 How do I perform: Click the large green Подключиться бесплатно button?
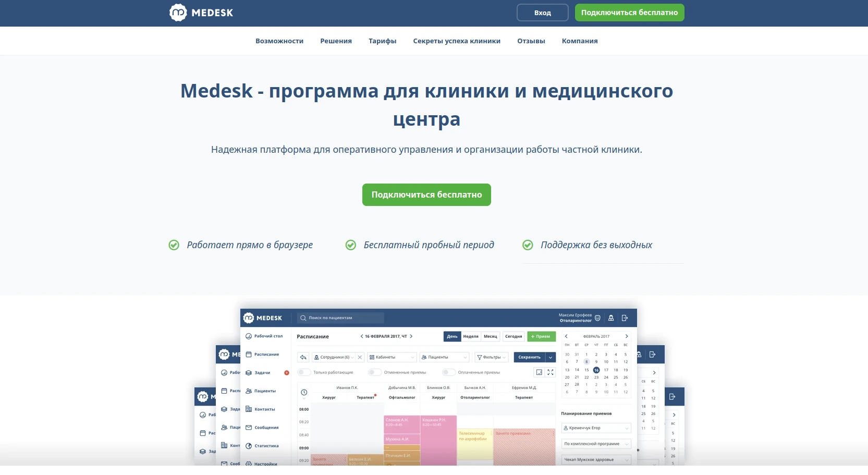(426, 194)
